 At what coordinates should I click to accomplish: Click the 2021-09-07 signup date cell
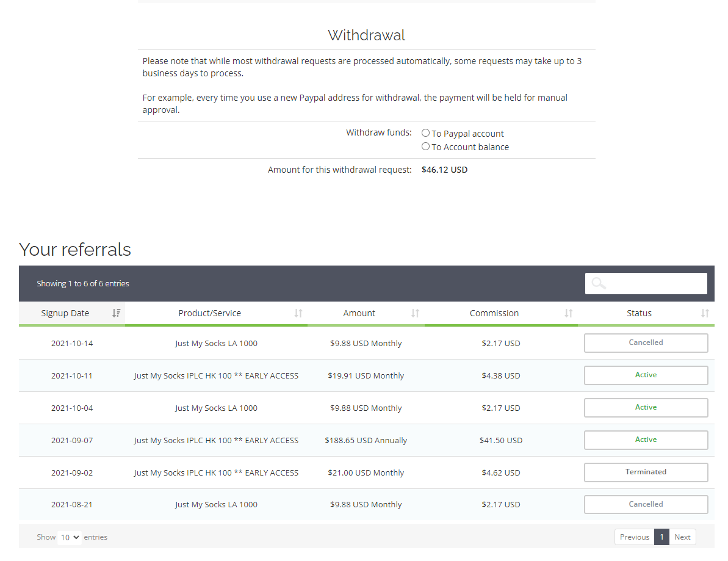tap(72, 440)
